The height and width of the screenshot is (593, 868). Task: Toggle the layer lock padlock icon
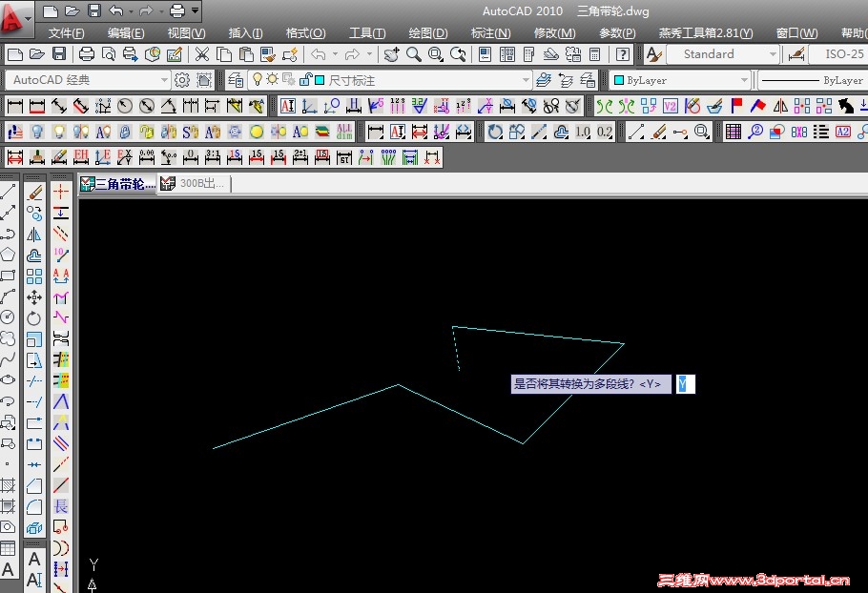[x=305, y=80]
